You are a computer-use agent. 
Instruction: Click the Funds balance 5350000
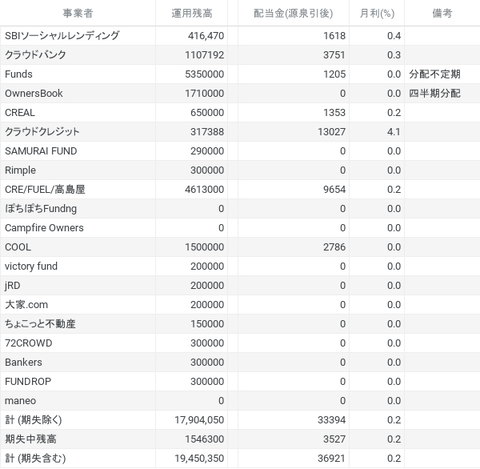tap(204, 74)
